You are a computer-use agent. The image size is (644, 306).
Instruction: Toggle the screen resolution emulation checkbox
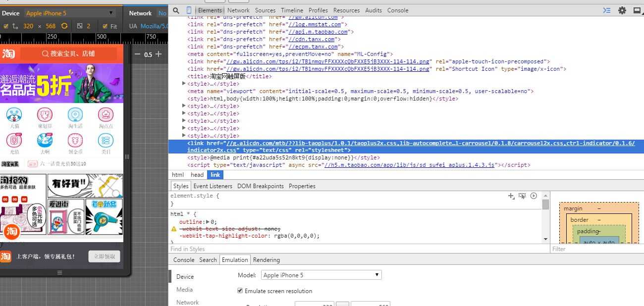pyautogui.click(x=5, y=26)
